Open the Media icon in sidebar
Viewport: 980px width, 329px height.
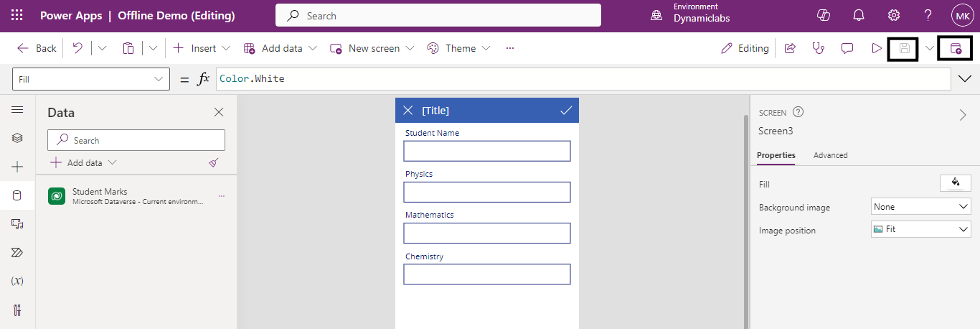tap(17, 224)
